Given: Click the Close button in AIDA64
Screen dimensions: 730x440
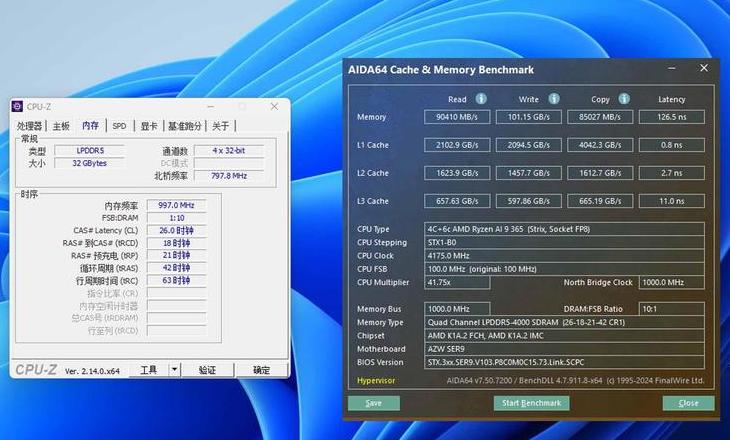Looking at the screenshot, I should tap(689, 403).
